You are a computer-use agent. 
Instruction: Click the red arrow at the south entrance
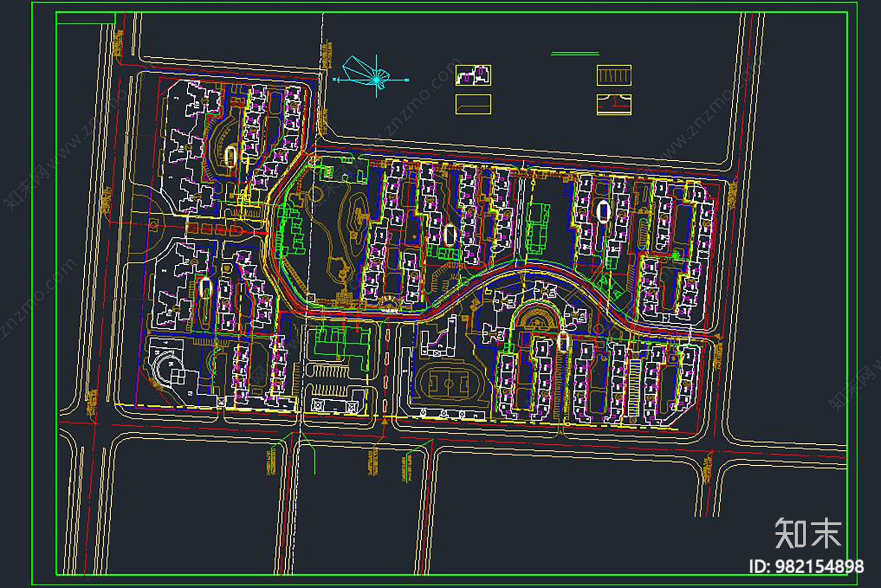click(x=384, y=422)
